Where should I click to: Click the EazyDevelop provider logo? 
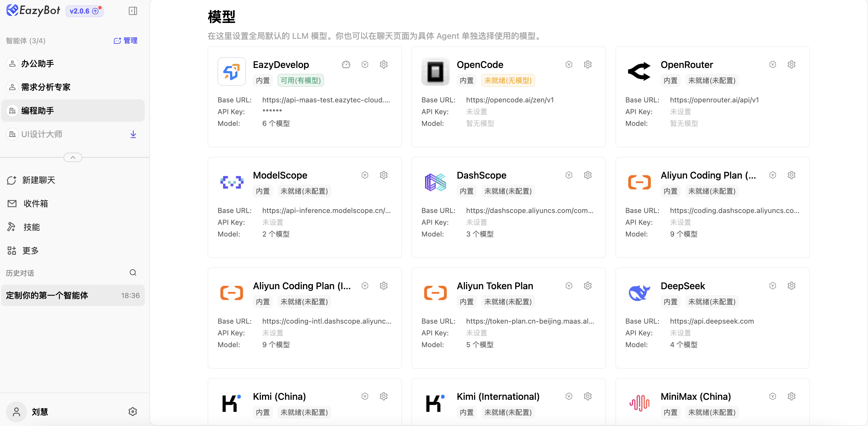pyautogui.click(x=231, y=71)
